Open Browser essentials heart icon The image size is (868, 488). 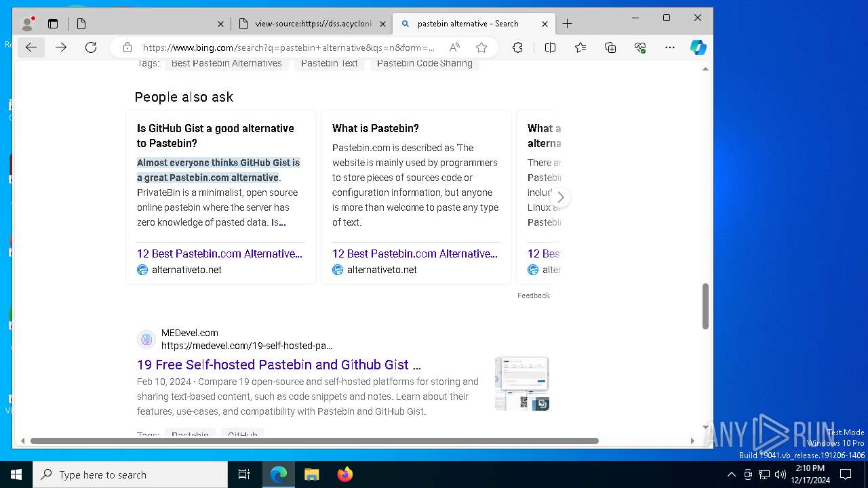(640, 47)
